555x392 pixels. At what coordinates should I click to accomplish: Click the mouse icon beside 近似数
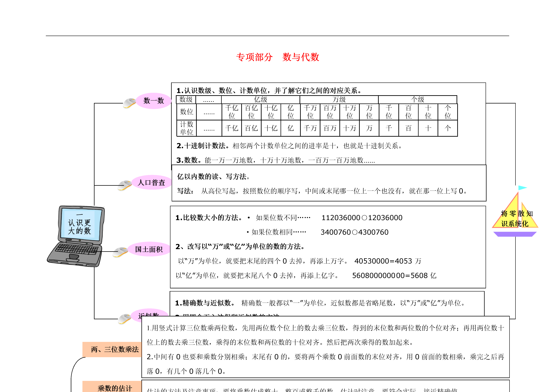tap(125, 319)
